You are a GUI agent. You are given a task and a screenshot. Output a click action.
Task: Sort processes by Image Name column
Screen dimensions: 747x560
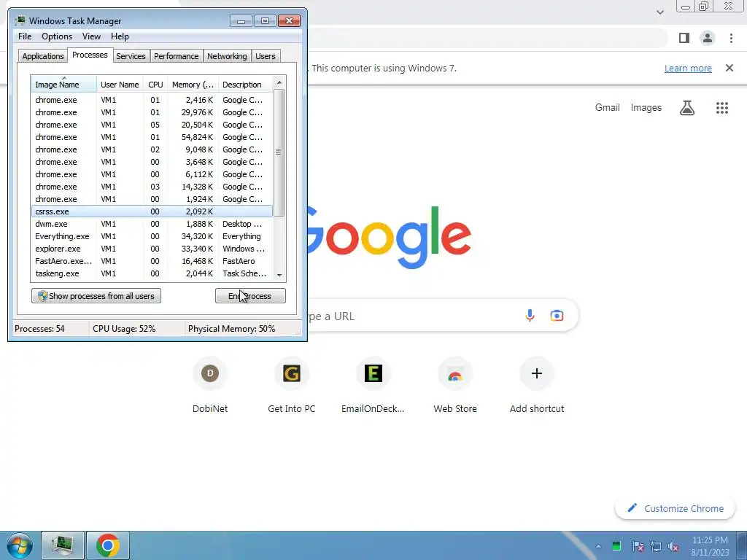(64, 85)
